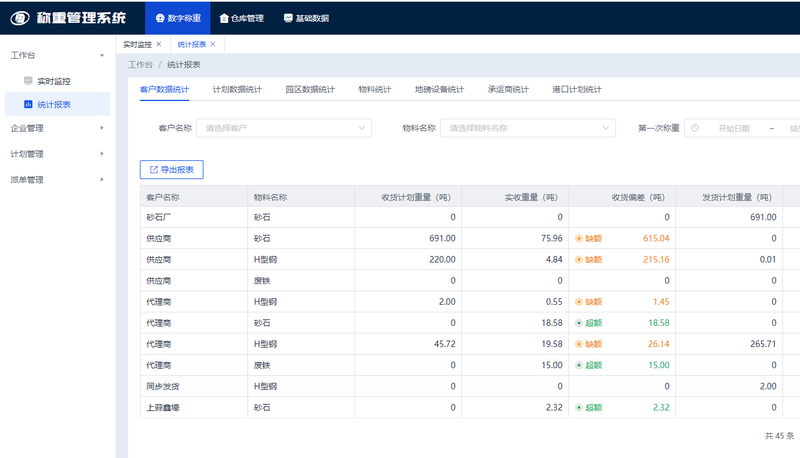
Task: Expand the 企业管理 sidebar group
Action: (x=57, y=128)
